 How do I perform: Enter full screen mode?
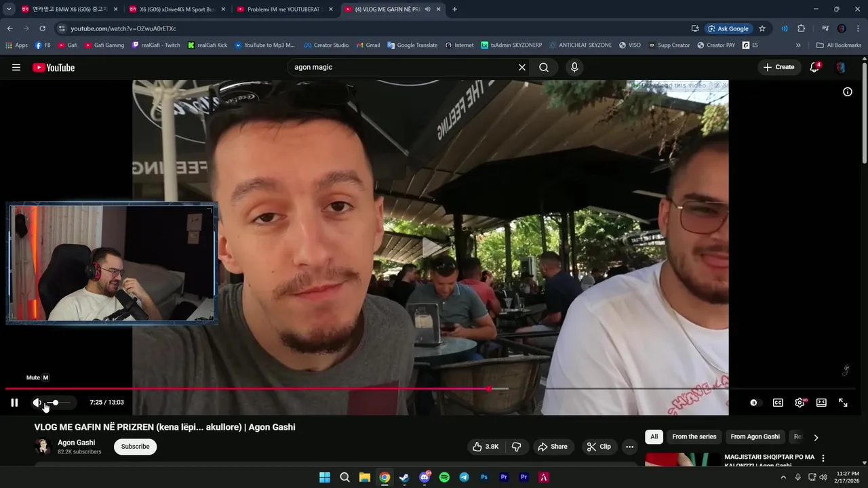coord(843,403)
